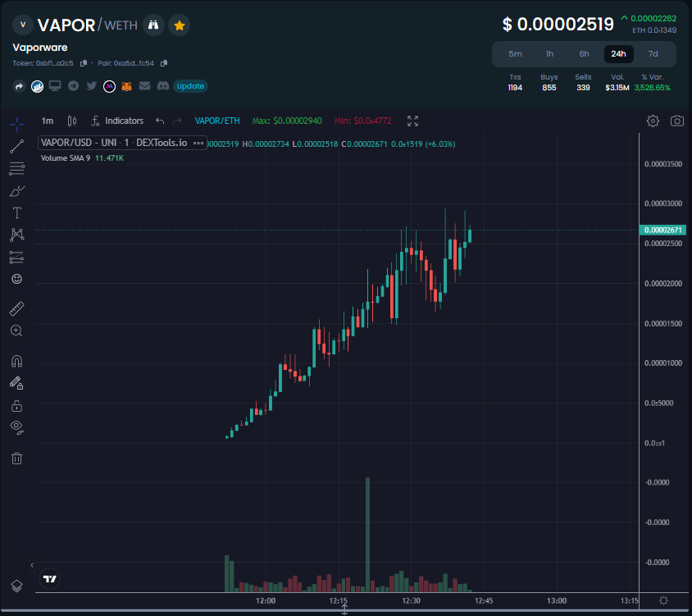The width and height of the screenshot is (692, 616).
Task: Open the Discord icon
Action: coord(163,85)
